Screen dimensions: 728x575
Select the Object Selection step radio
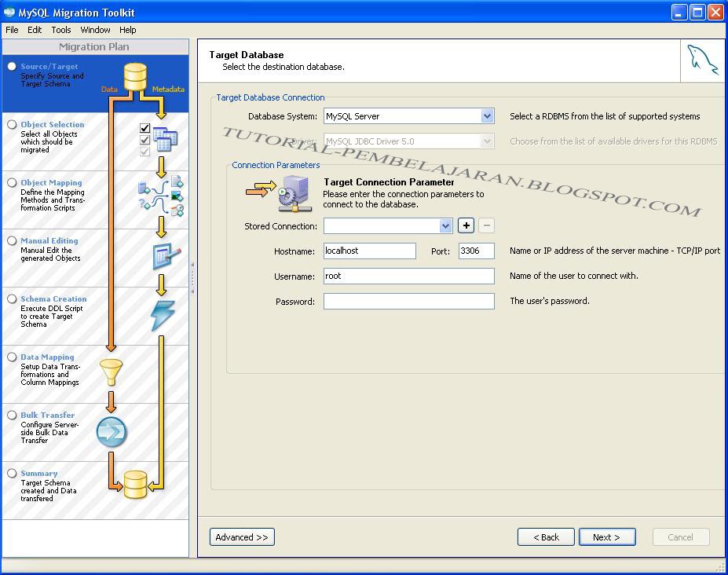pos(12,124)
